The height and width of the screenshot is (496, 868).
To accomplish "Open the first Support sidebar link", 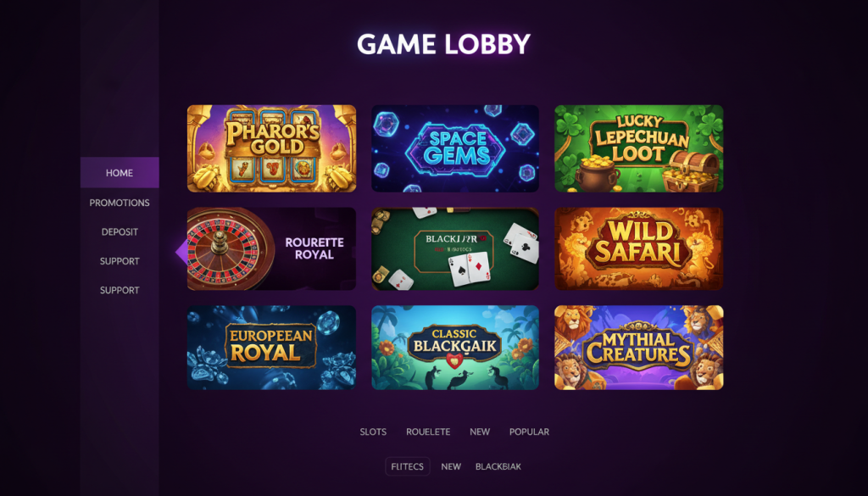I will click(120, 261).
